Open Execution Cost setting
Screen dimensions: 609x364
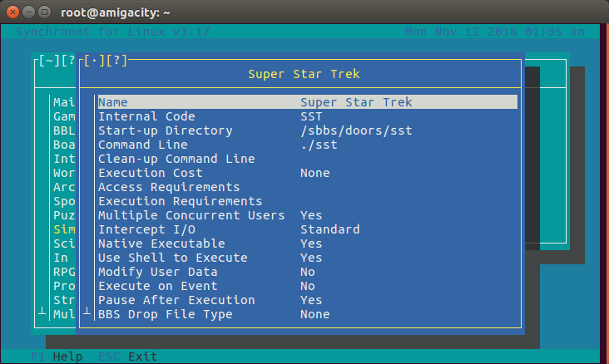(307, 173)
